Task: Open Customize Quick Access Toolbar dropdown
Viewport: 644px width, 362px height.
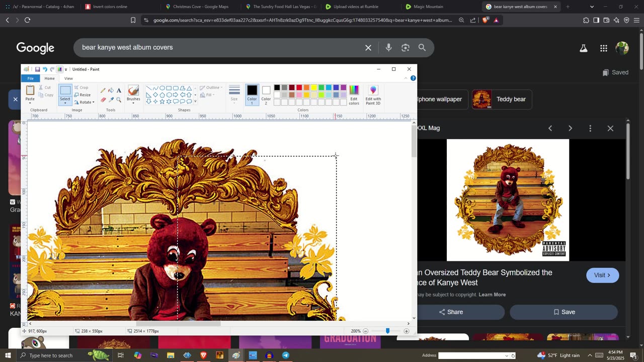Action: coord(66,69)
